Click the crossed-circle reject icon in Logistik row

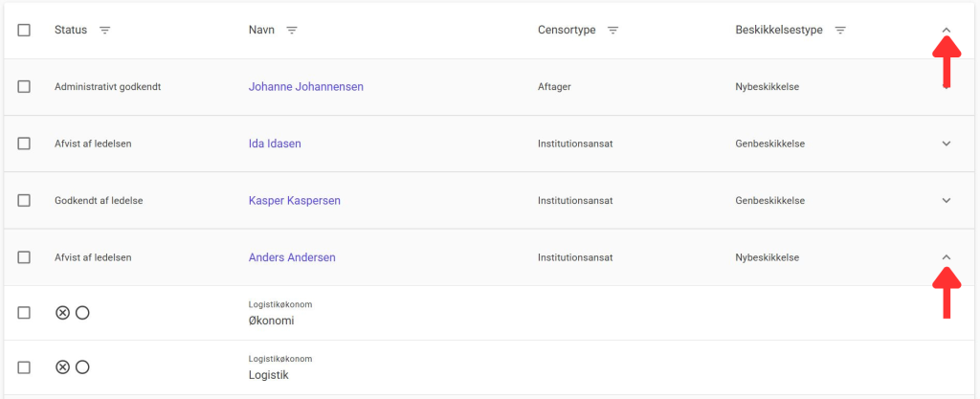click(63, 367)
